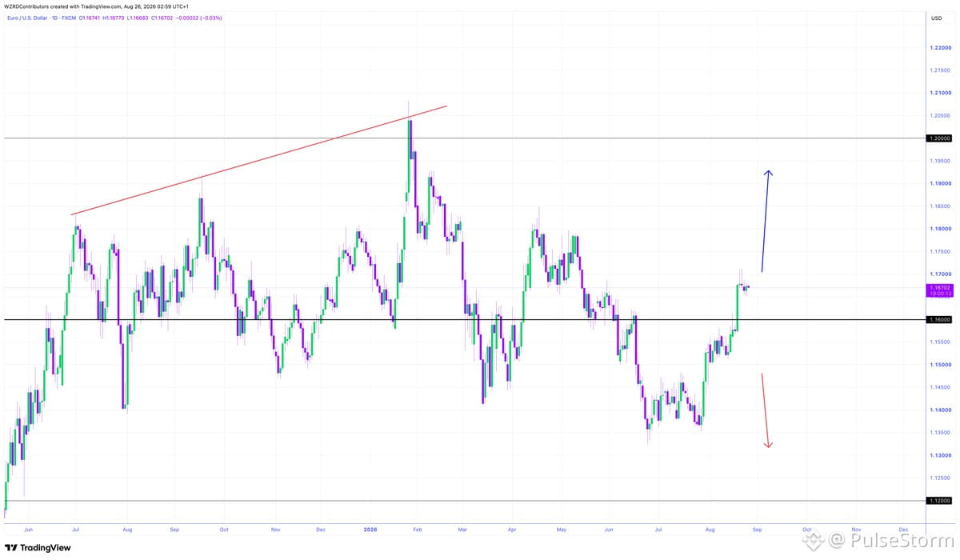Click the 1.14500 price axis label
The height and width of the screenshot is (560, 960).
[939, 387]
